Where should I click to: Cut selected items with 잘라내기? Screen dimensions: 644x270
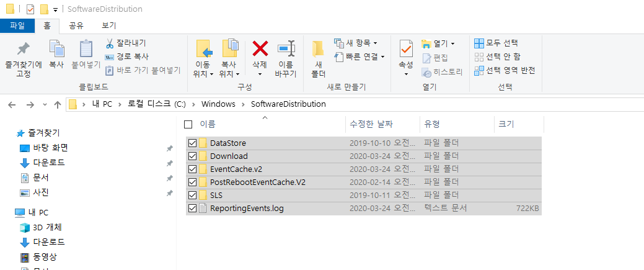pos(126,43)
